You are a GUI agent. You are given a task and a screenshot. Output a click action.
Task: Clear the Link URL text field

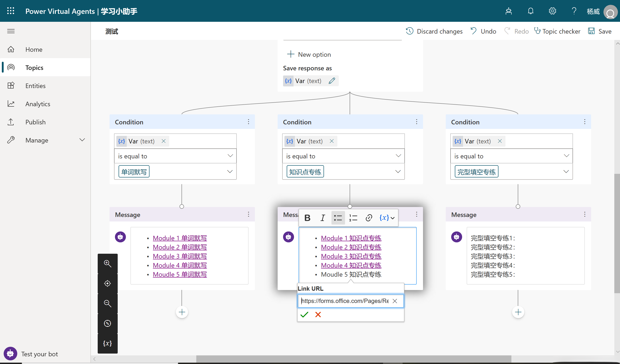click(x=395, y=301)
